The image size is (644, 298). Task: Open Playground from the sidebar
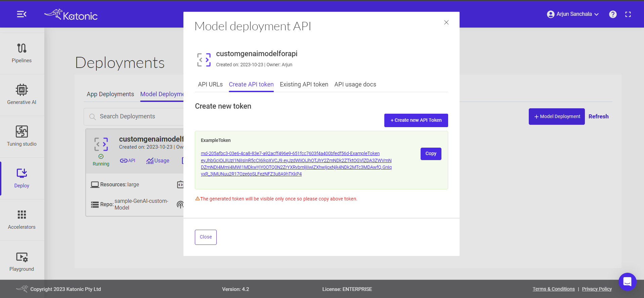pos(22,262)
